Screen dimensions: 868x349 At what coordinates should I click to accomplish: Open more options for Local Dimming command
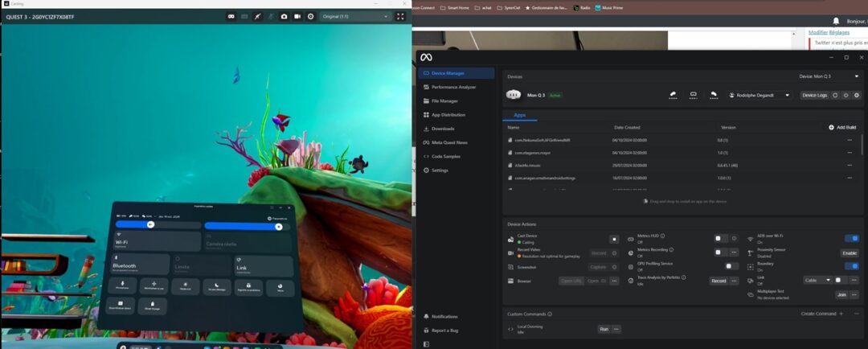[616, 329]
